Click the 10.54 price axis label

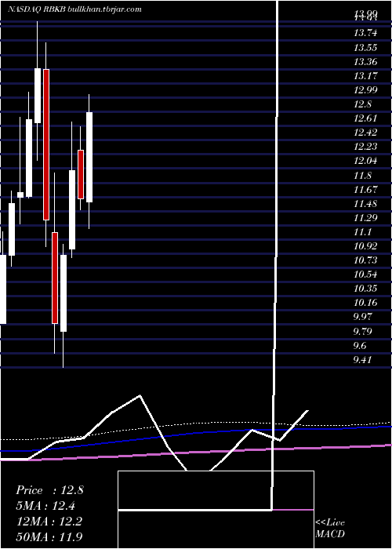pyautogui.click(x=365, y=274)
